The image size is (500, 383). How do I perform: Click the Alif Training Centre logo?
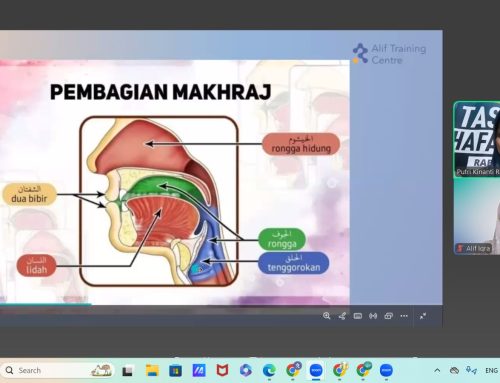click(389, 54)
